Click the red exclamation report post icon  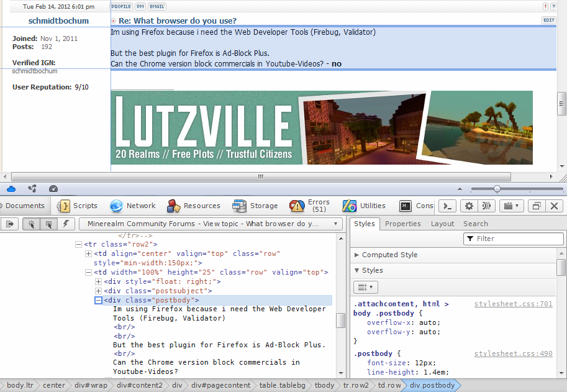546,6
